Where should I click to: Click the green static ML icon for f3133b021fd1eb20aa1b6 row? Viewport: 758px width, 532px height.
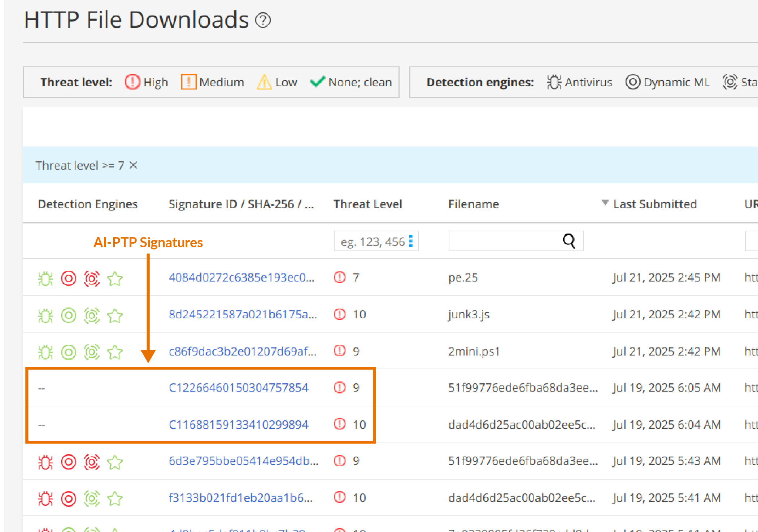point(92,499)
